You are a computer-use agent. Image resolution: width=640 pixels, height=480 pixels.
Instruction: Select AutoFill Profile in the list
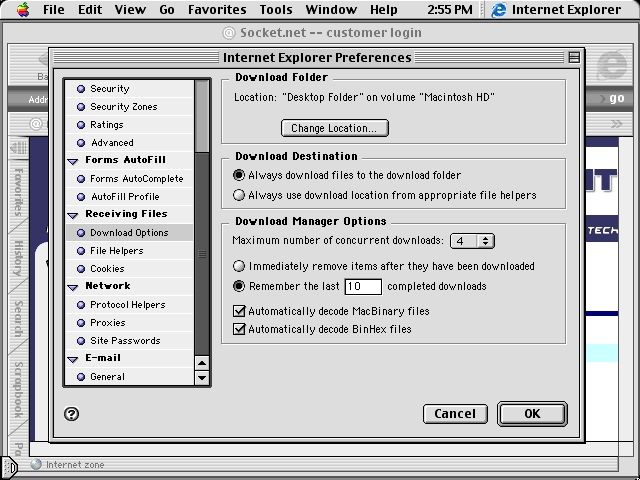click(x=130, y=196)
